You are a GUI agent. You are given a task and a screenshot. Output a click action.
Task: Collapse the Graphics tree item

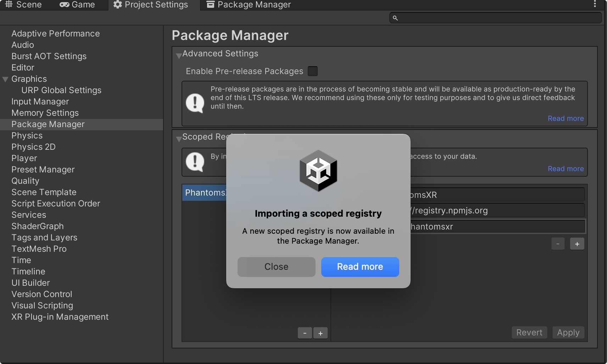[x=5, y=79]
